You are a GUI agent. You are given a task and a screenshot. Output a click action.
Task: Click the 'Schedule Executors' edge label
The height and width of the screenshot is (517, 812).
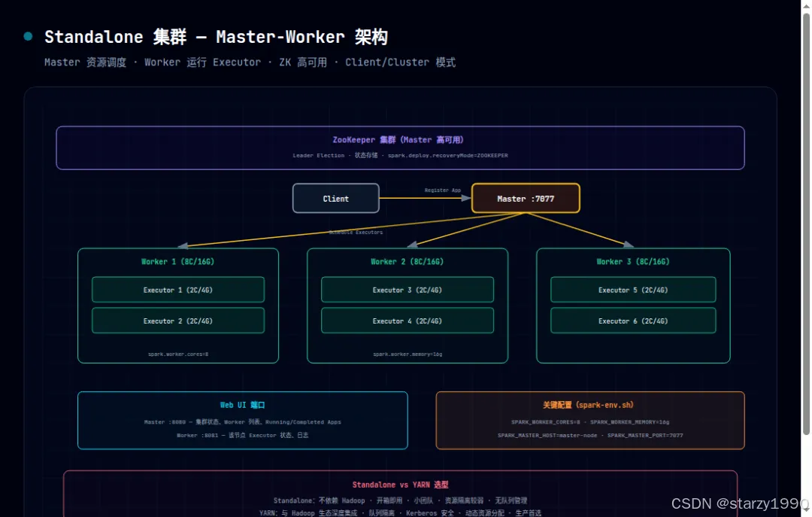[356, 233]
